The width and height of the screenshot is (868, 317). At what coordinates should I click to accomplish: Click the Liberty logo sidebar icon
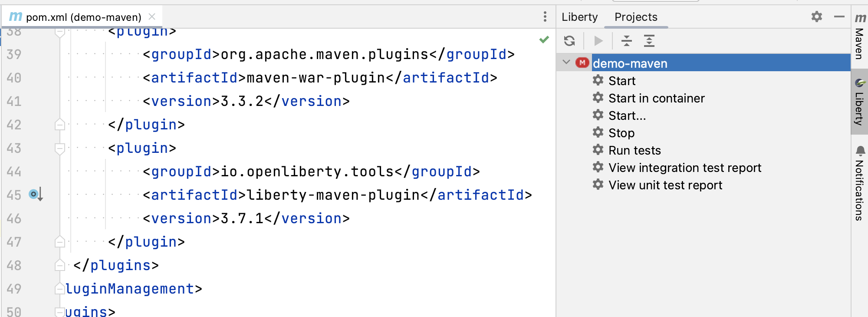click(860, 83)
